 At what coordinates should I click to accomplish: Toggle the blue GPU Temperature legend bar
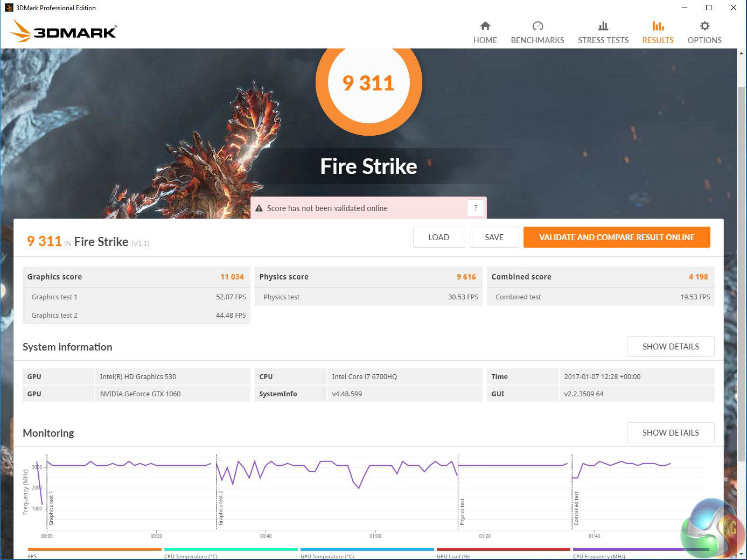(x=367, y=550)
